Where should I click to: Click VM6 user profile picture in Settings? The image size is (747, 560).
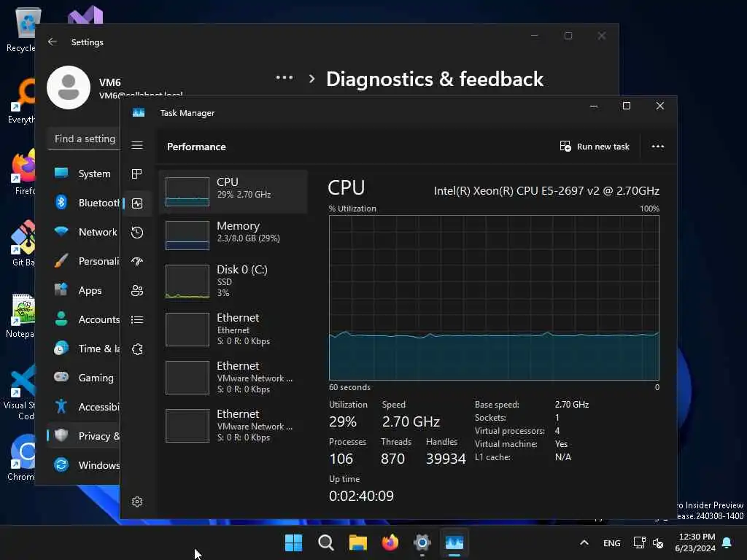tap(69, 87)
